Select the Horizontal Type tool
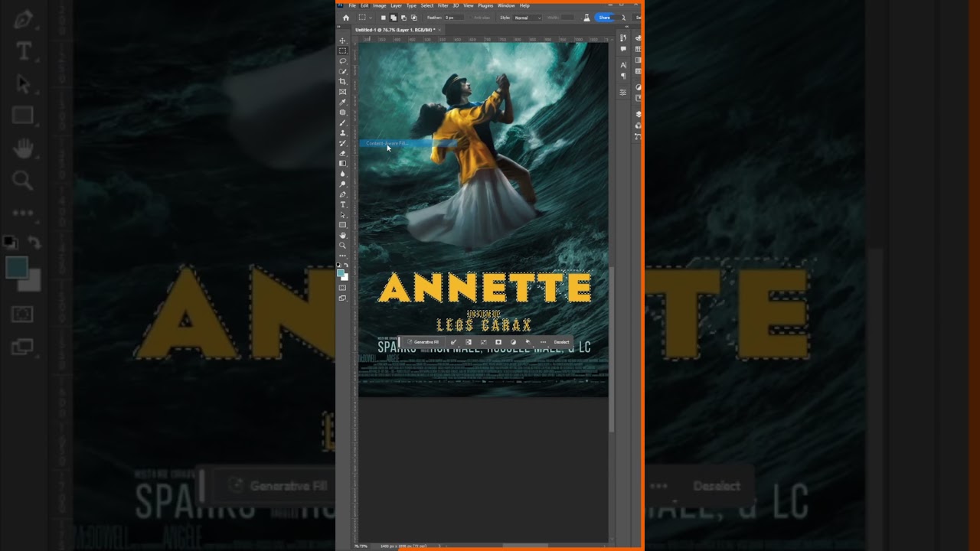This screenshot has width=980, height=551. pos(342,204)
